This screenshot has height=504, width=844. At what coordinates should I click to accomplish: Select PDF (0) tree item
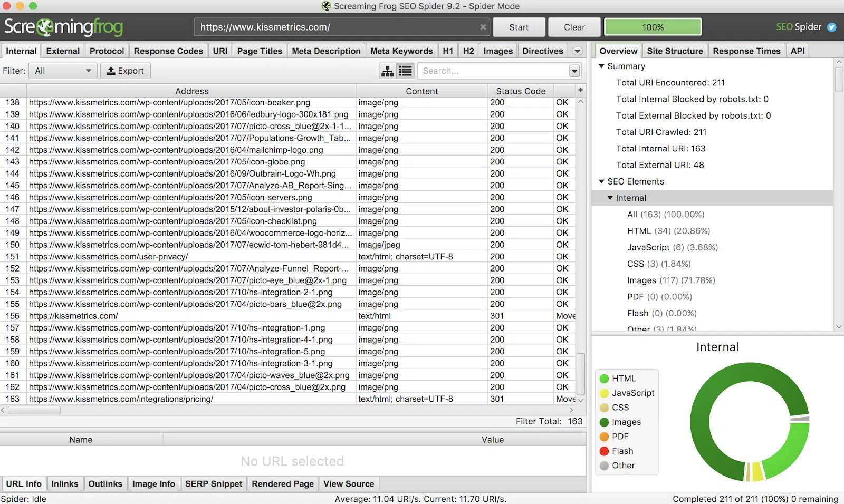coord(659,297)
